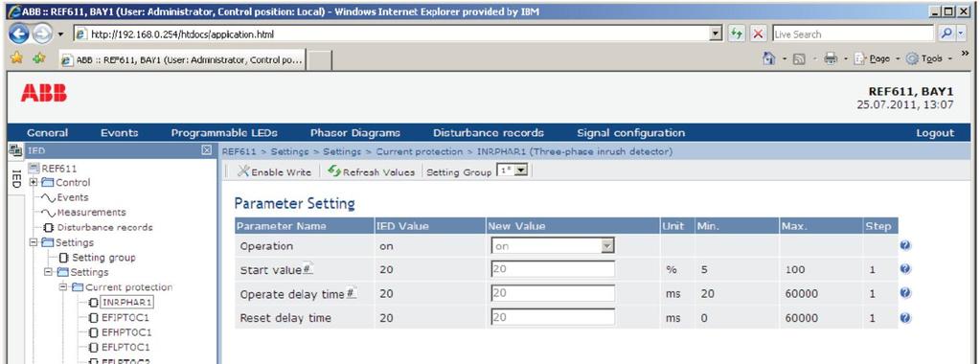Click the IED panel header icon

click(16, 150)
